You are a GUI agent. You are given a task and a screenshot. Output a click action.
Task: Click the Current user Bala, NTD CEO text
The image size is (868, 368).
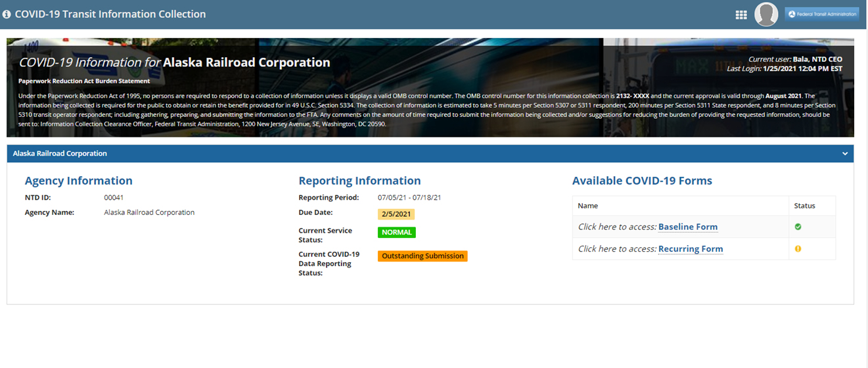(795, 59)
